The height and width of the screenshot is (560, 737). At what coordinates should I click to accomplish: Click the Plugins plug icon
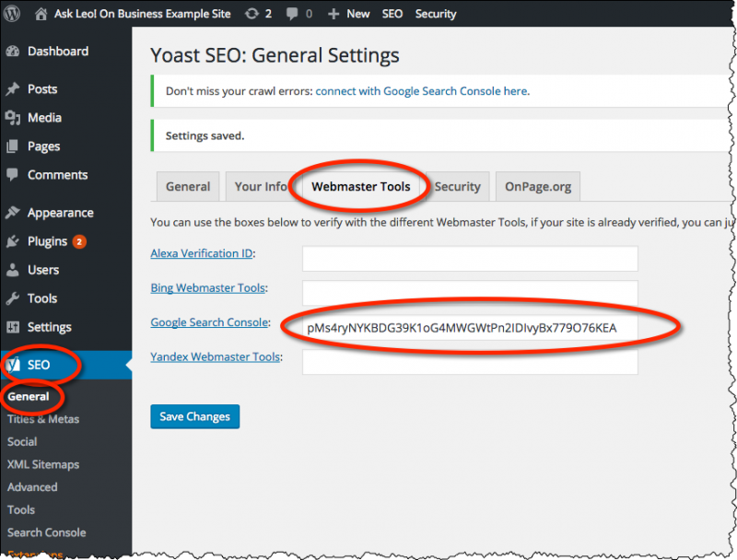(13, 241)
